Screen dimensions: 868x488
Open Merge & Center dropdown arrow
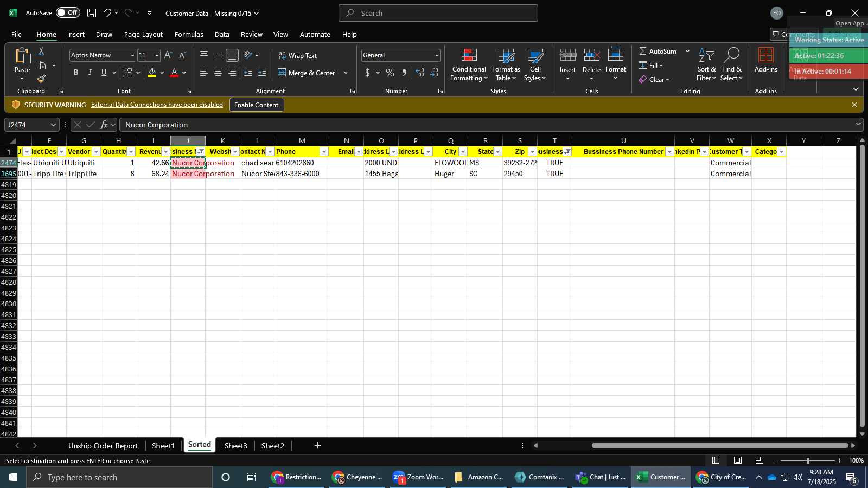346,73
